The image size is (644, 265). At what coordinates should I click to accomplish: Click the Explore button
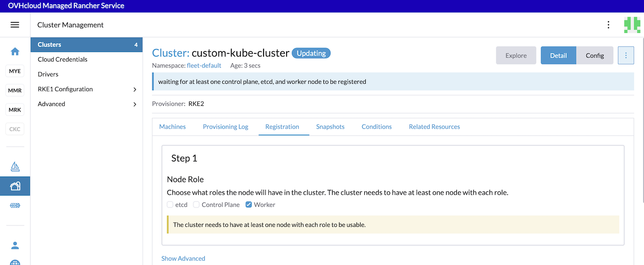coord(516,55)
